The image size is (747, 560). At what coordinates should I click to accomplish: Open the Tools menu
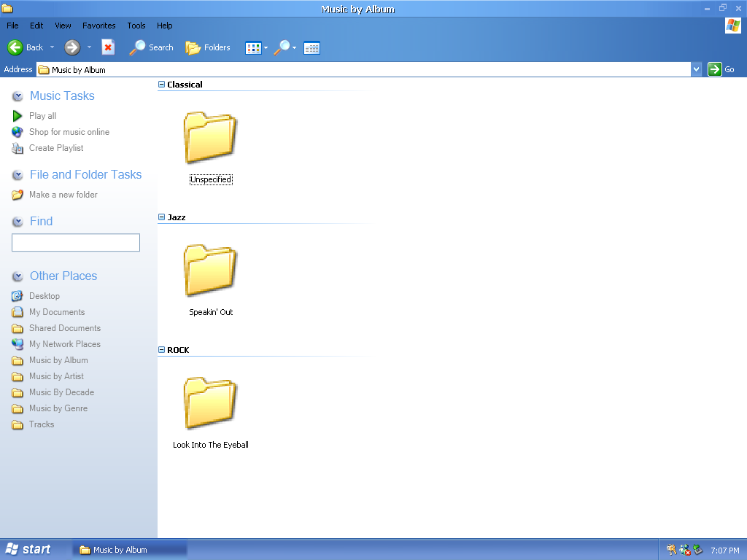coord(136,26)
